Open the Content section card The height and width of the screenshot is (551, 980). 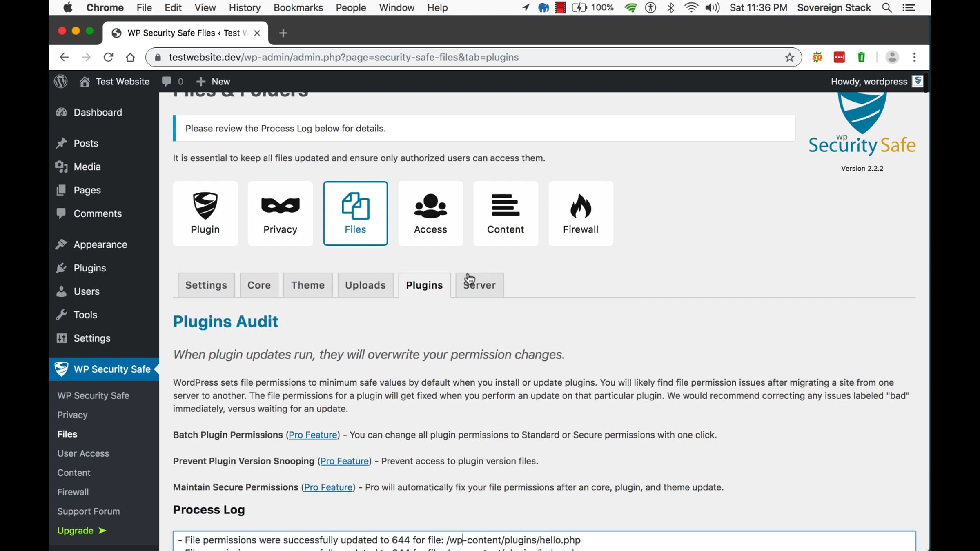506,213
